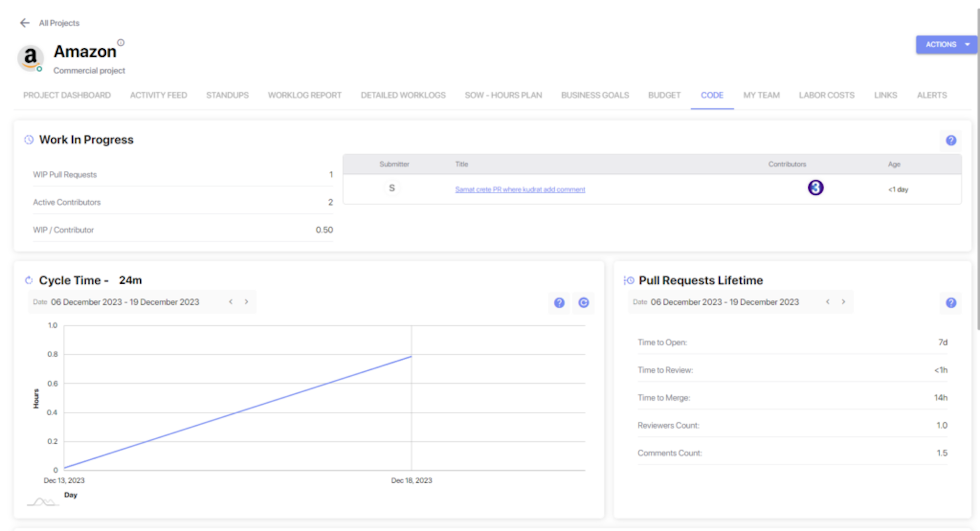This screenshot has width=980, height=531.
Task: Open help for Work In Progress panel
Action: (x=951, y=140)
